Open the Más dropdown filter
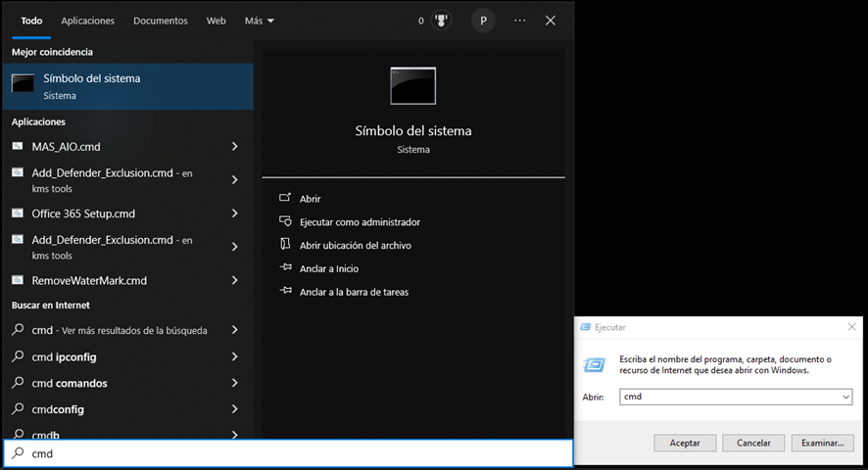868x470 pixels. pos(259,21)
